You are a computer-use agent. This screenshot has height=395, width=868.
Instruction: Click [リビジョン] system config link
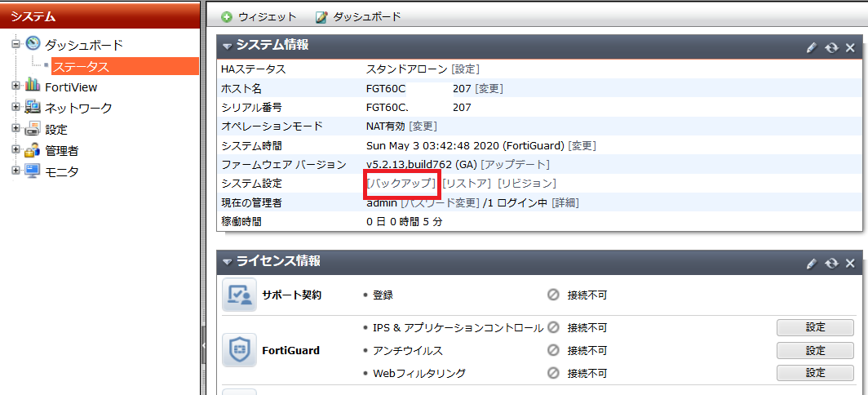pos(526,184)
